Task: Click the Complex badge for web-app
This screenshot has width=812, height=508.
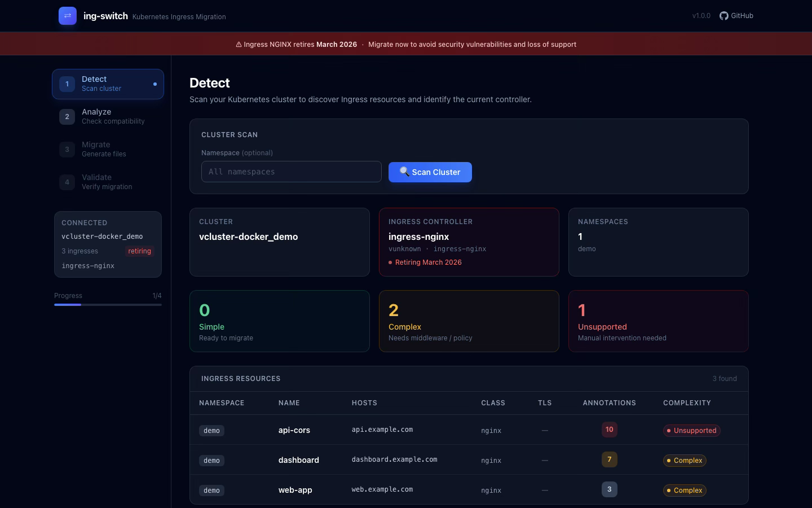Action: click(x=685, y=491)
